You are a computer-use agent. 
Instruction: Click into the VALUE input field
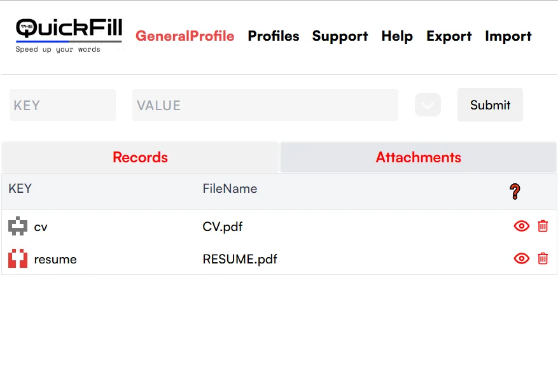pyautogui.click(x=265, y=105)
